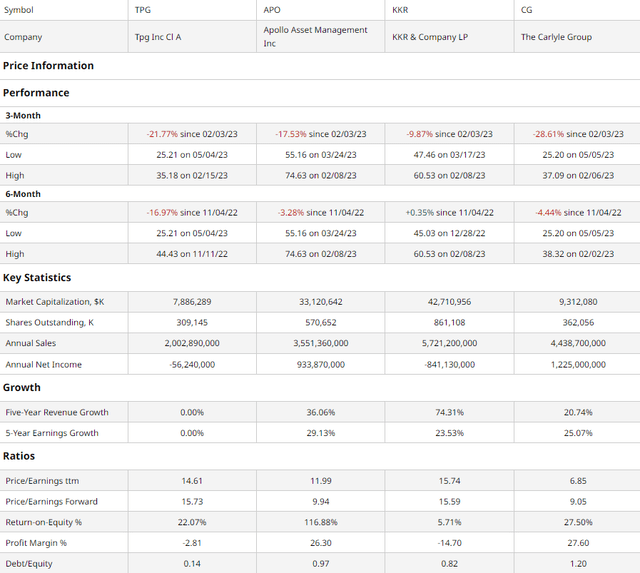Click the Annual Net Income row label
Image resolution: width=640 pixels, height=573 pixels.
coord(43,364)
